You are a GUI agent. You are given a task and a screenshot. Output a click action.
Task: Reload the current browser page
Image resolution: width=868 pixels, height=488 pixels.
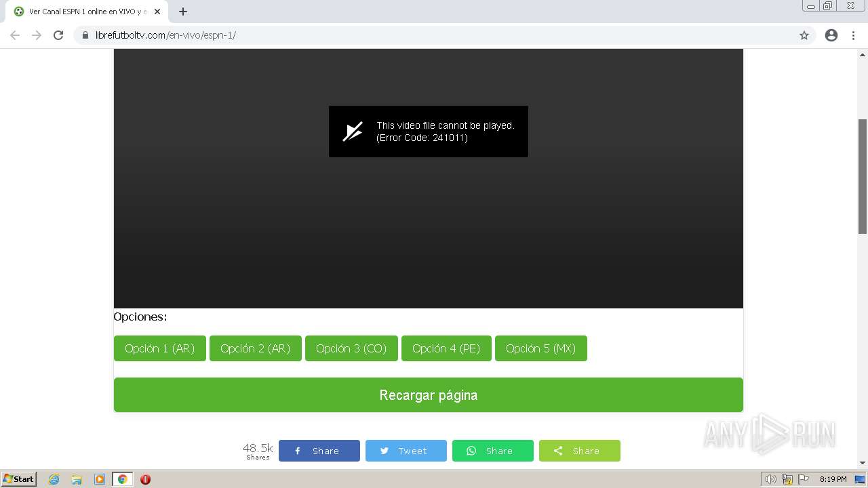click(x=58, y=35)
